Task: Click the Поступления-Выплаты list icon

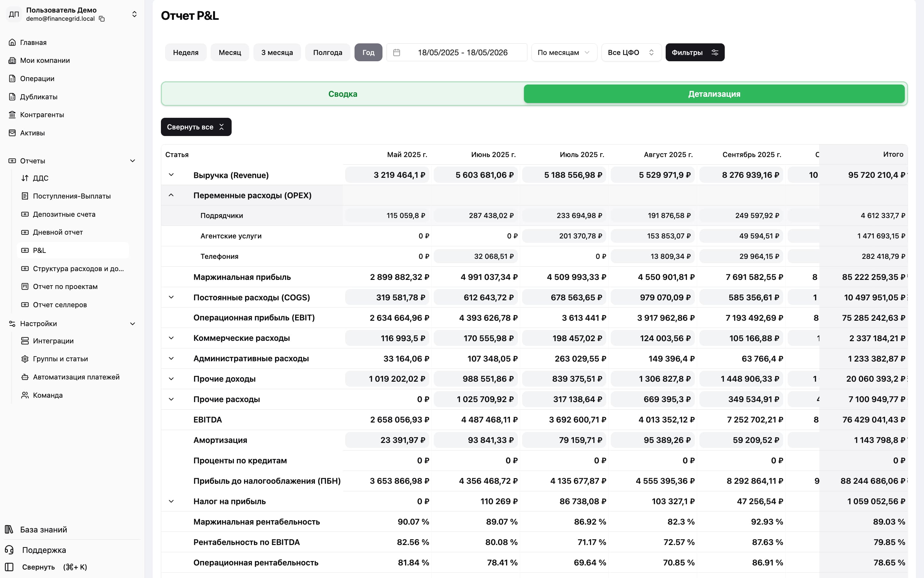Action: pos(25,196)
